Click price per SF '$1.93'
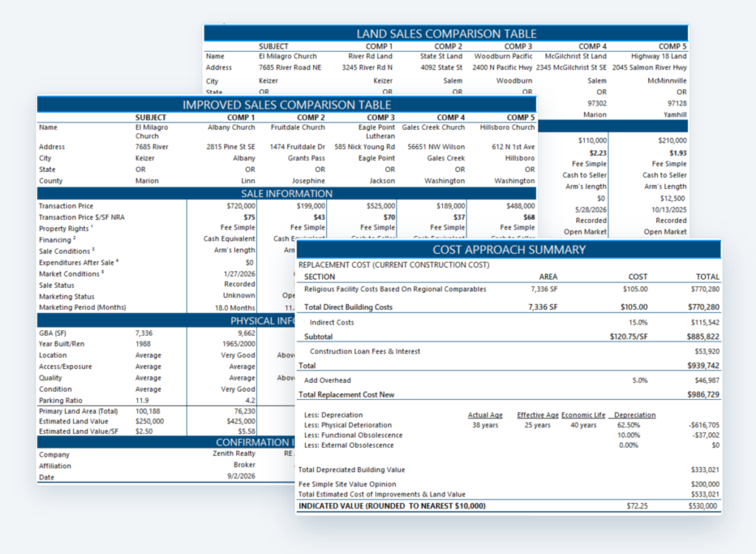This screenshot has height=554, width=756. [x=678, y=153]
